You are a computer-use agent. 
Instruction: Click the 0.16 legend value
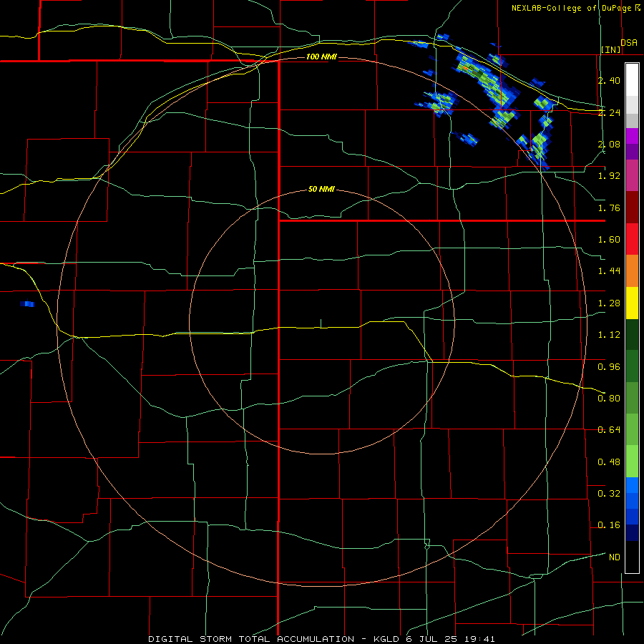[609, 525]
